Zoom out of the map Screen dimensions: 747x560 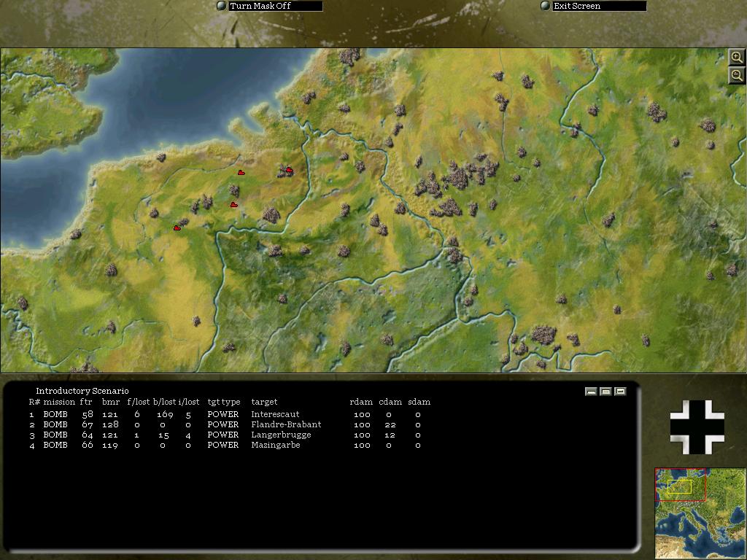tap(737, 75)
